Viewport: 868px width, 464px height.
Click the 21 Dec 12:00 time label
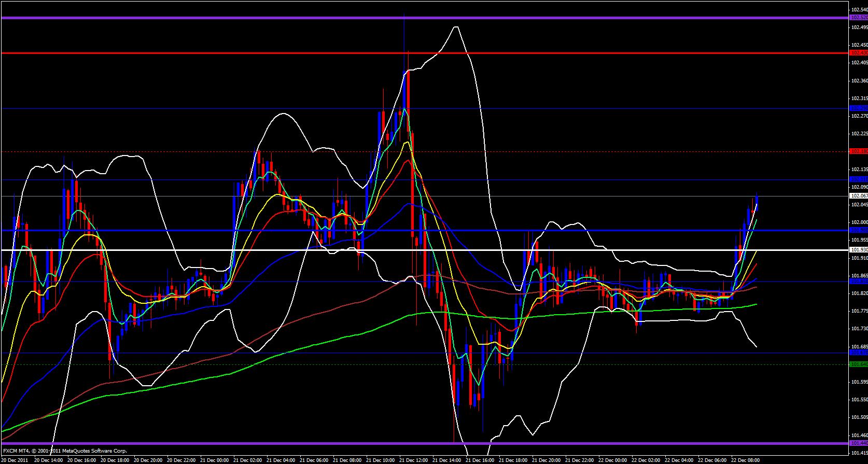pos(413,460)
